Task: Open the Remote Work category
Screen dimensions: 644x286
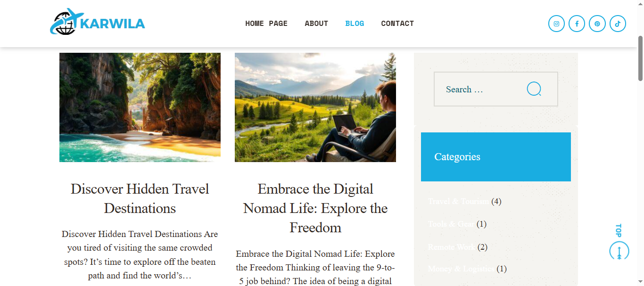Action: [x=452, y=247]
